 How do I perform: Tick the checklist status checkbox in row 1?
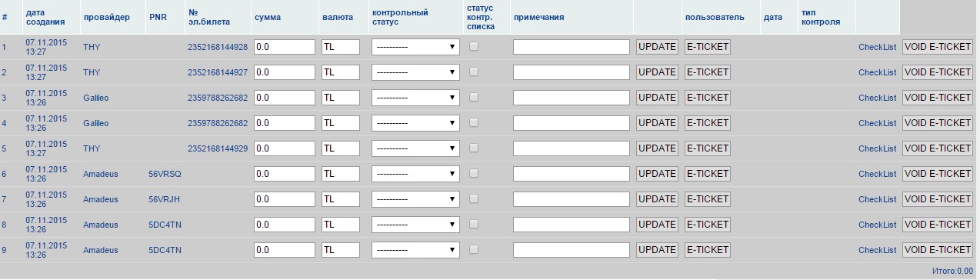pyautogui.click(x=474, y=46)
